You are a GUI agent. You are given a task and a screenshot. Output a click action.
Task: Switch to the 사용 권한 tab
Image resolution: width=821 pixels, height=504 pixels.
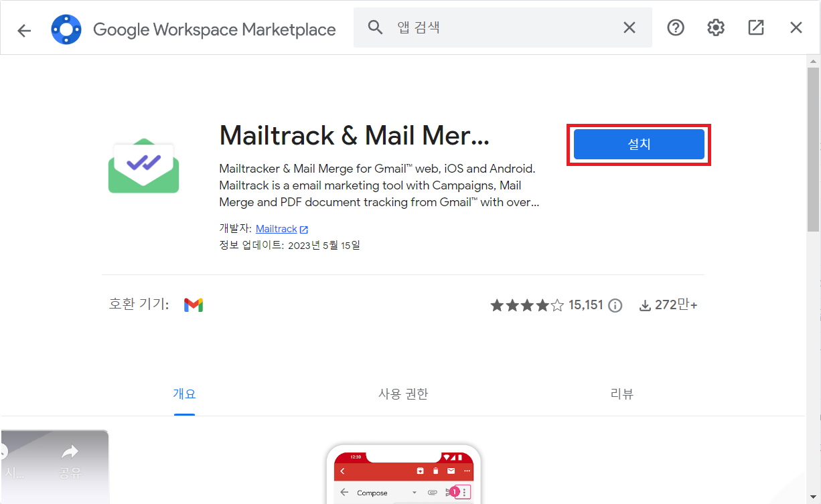tap(403, 394)
